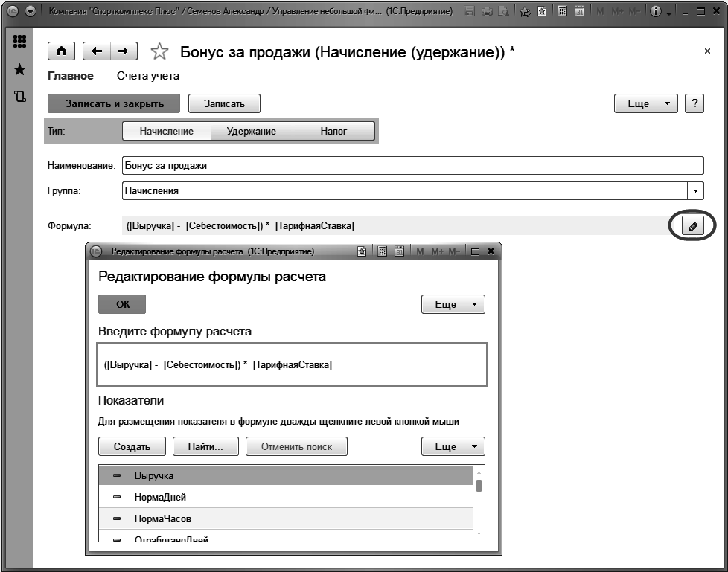Click indicators list scrollbar thumb
728x572 pixels.
tap(479, 485)
